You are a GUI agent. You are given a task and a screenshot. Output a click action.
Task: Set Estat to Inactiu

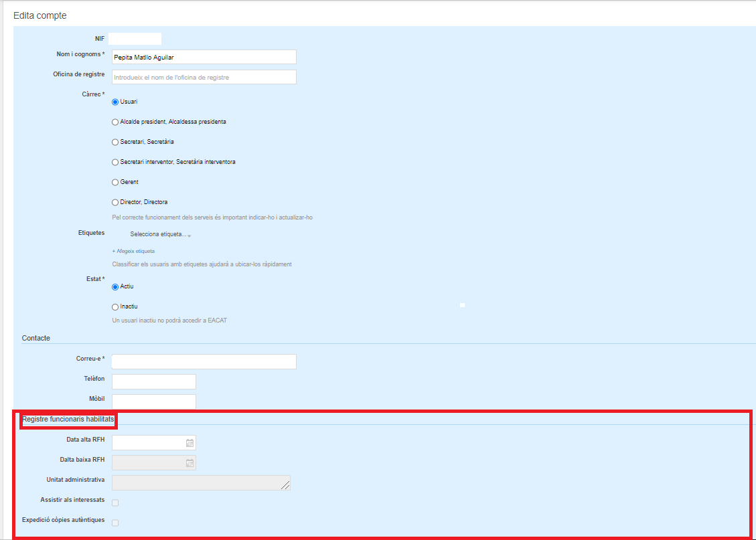click(x=115, y=306)
